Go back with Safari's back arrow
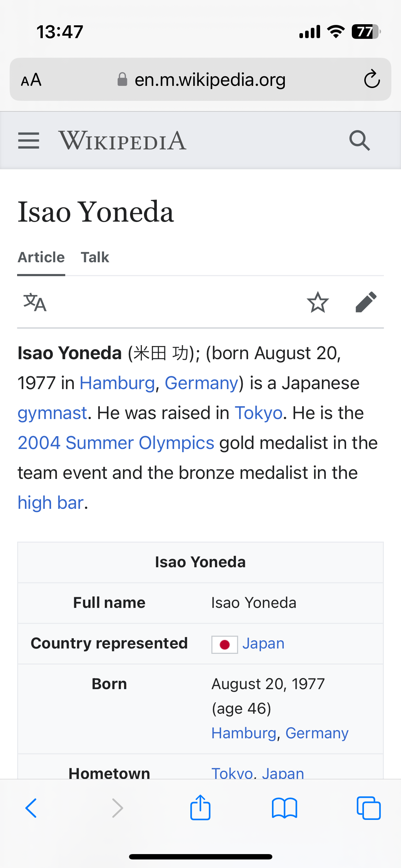401x868 pixels. point(31,808)
